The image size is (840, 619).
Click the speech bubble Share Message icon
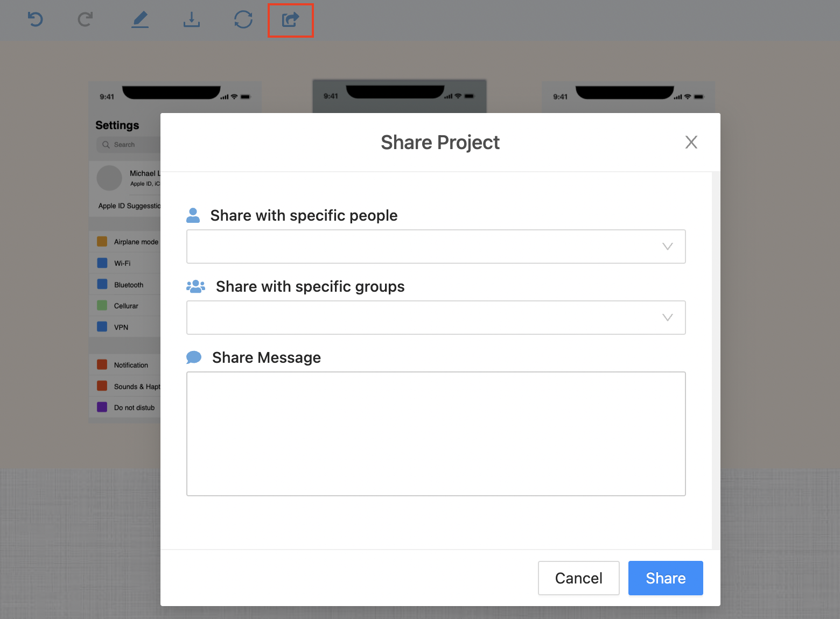click(194, 357)
